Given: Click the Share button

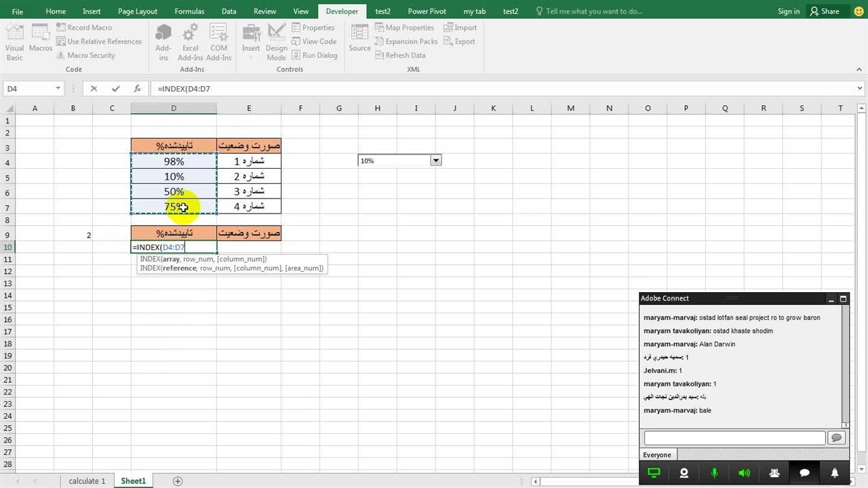Looking at the screenshot, I should pos(824,12).
